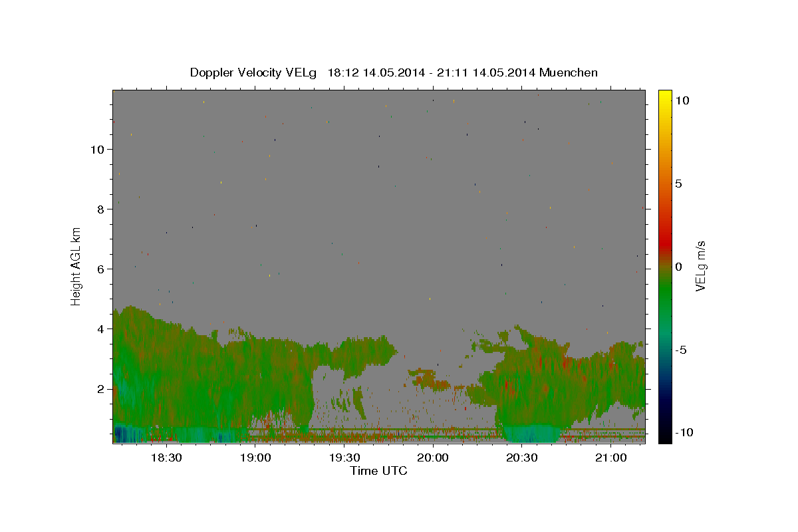The width and height of the screenshot is (798, 532).
Task: Click the height axis label 6
Action: click(100, 269)
